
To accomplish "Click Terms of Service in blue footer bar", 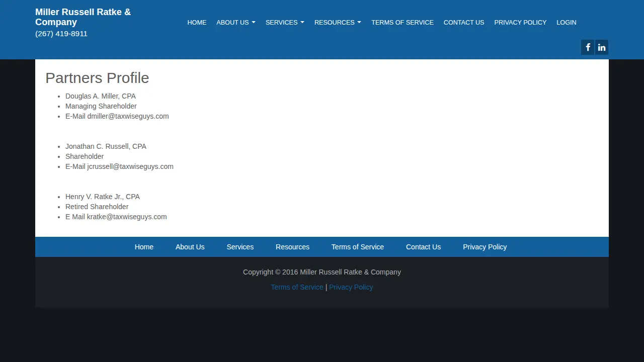I will [x=358, y=247].
